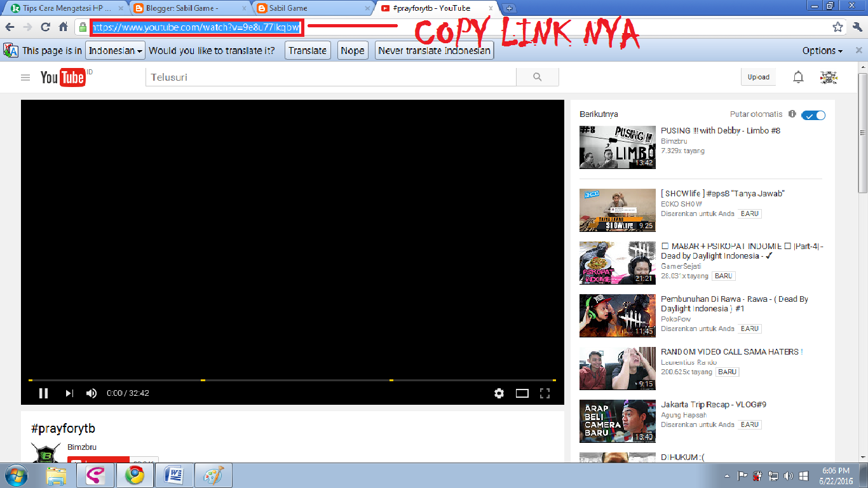Open video PUSING !!! with Debby - Limbo #8
Image resolution: width=868 pixels, height=488 pixels.
click(x=721, y=130)
